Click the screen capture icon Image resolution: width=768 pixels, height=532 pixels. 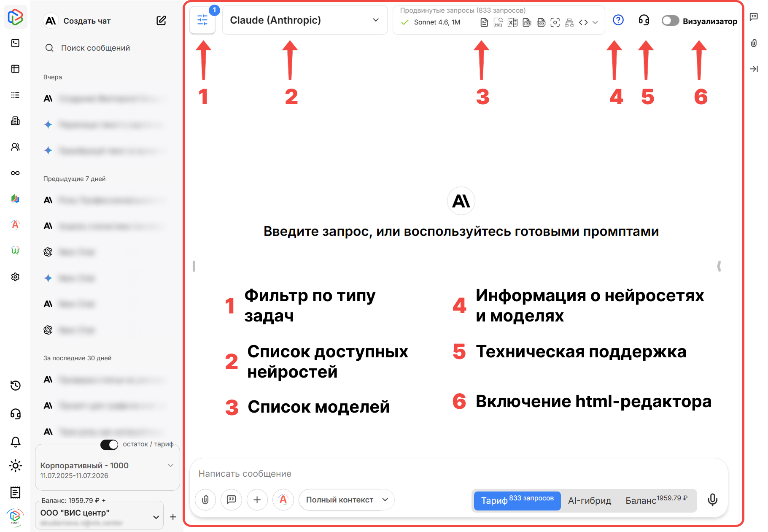[x=555, y=22]
